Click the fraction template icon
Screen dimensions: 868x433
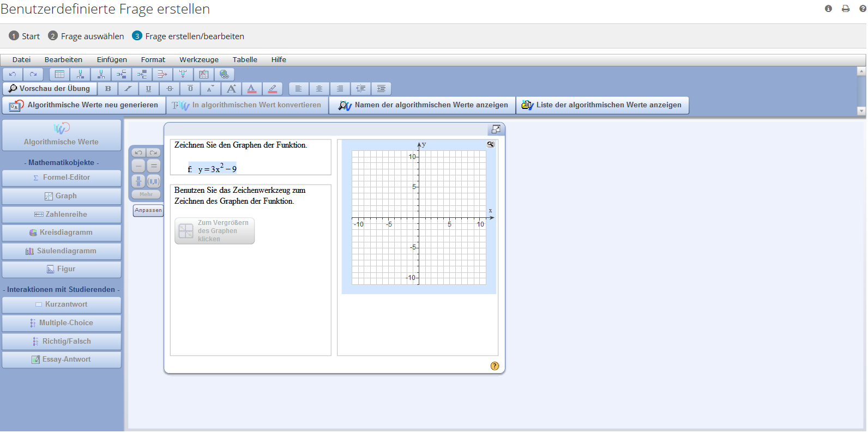pyautogui.click(x=138, y=181)
